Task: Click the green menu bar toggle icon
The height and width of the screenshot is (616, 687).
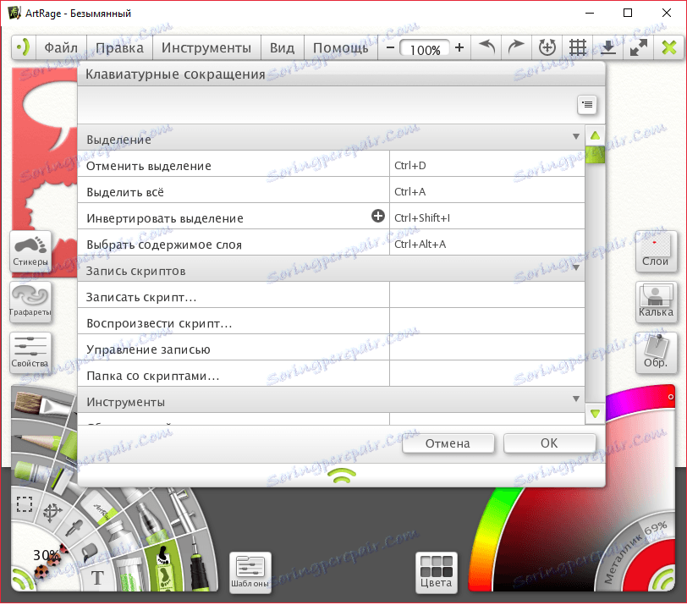Action: point(23,47)
